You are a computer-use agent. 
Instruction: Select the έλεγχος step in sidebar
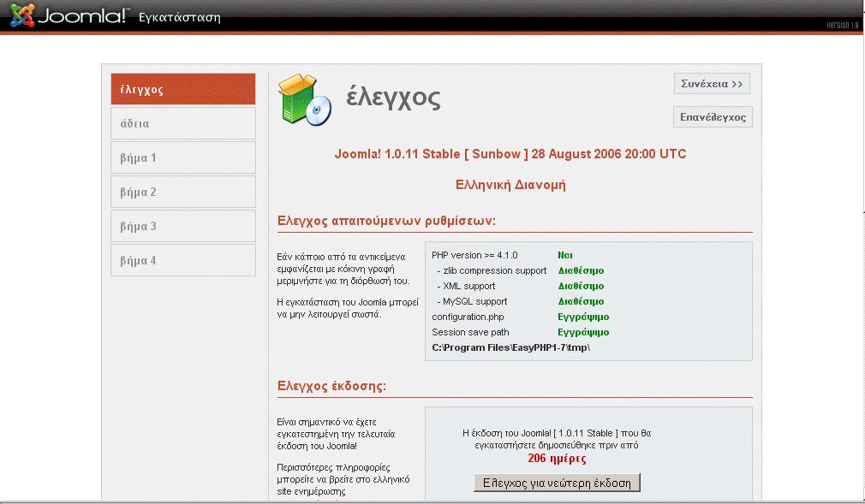[183, 89]
